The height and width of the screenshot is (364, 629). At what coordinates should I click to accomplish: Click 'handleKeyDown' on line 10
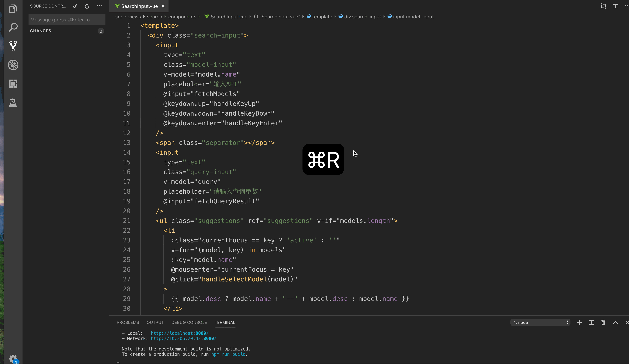coord(246,113)
